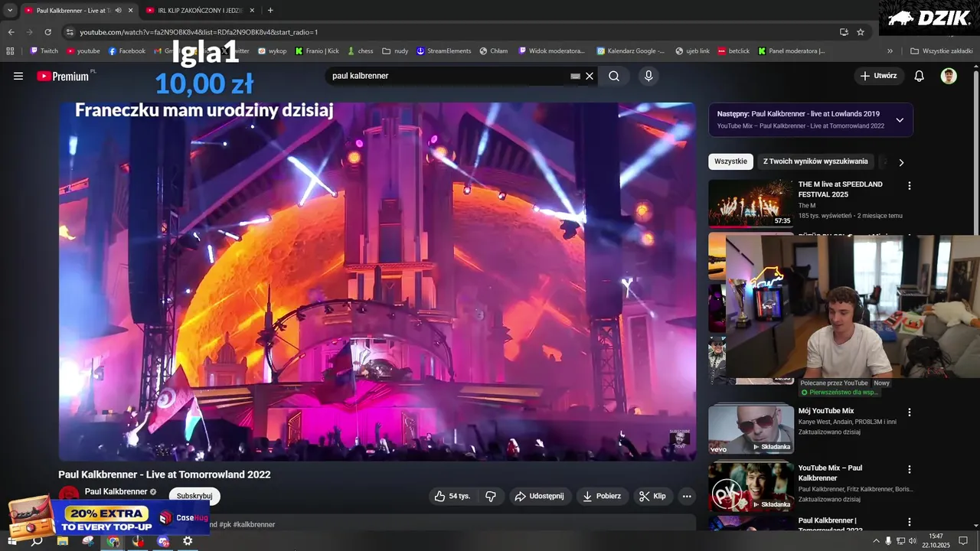
Task: Open the chess bookmark
Action: [x=360, y=51]
